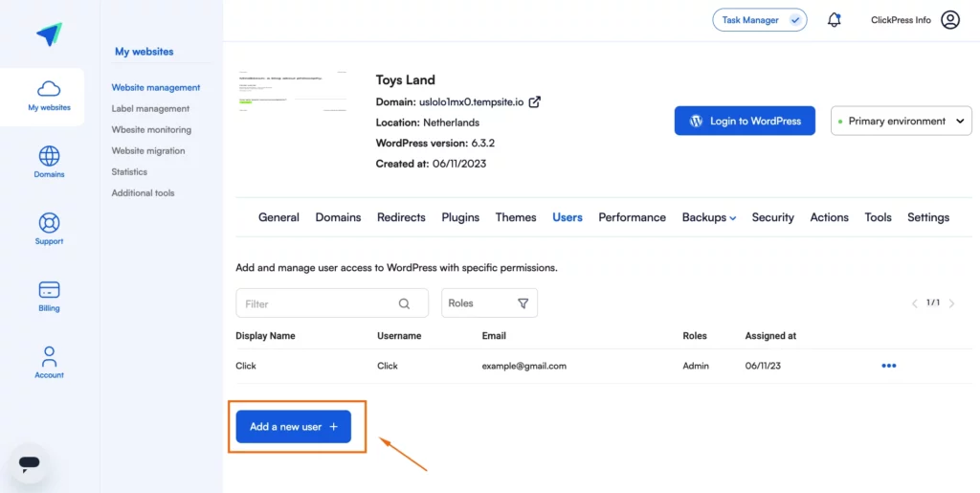Click uslolo1mx0.tempsite.io domain text
Viewport: 980px width, 493px height.
coord(471,101)
